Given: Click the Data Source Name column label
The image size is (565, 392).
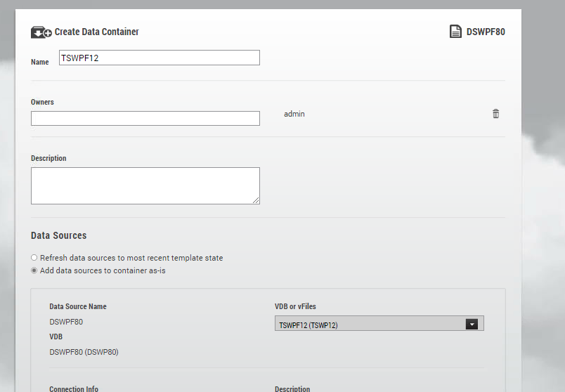Looking at the screenshot, I should [x=78, y=306].
